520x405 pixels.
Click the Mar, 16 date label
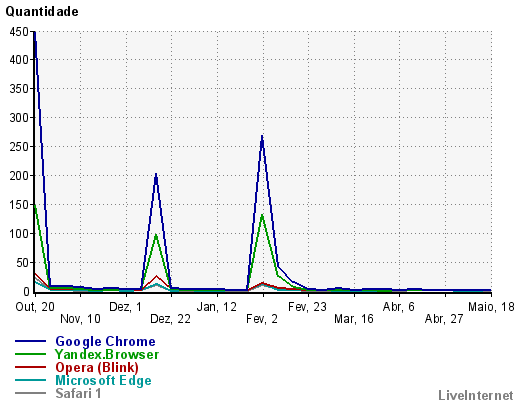354,319
